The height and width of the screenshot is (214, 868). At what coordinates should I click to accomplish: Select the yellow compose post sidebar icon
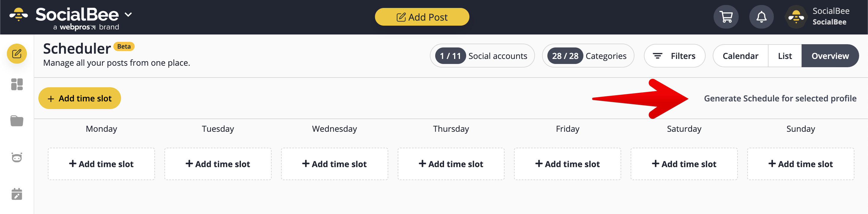(17, 54)
